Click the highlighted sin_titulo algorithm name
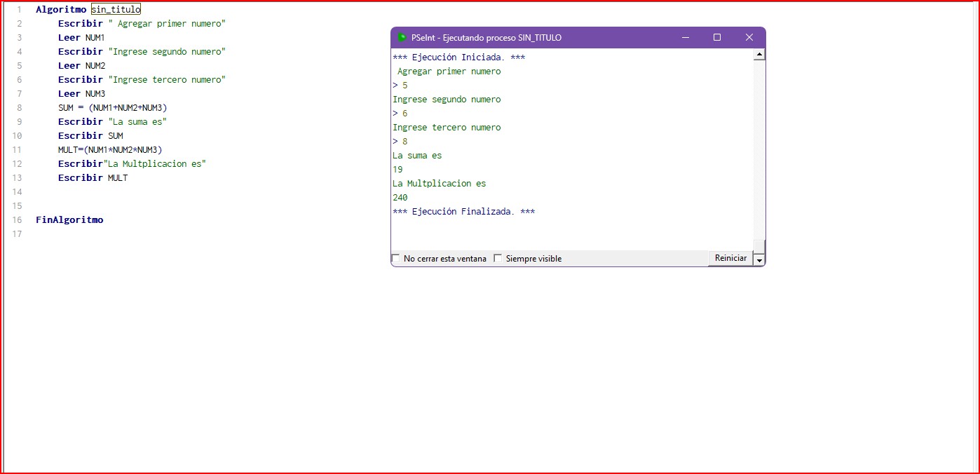 coord(116,10)
